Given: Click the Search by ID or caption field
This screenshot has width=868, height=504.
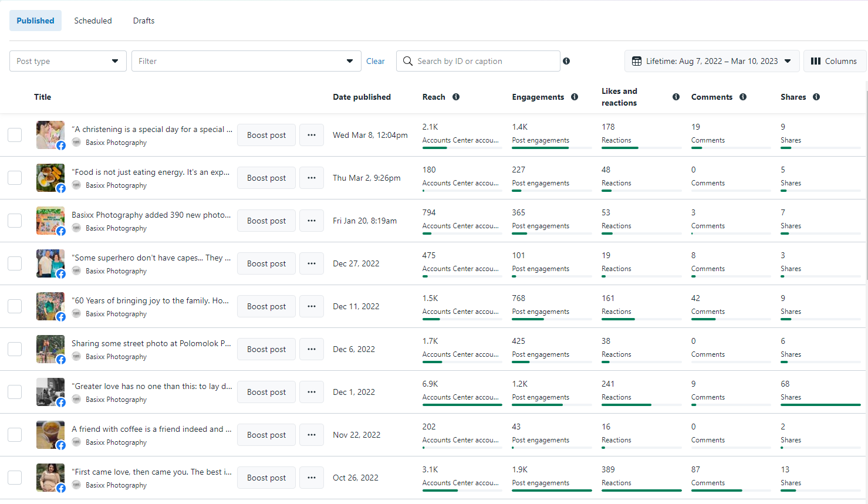Looking at the screenshot, I should tap(484, 61).
